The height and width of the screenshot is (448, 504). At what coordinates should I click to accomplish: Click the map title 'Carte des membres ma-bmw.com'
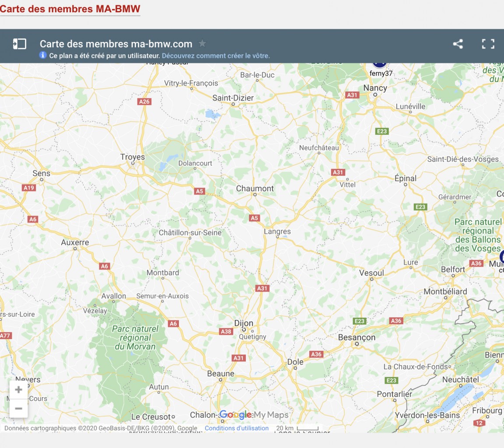(115, 44)
